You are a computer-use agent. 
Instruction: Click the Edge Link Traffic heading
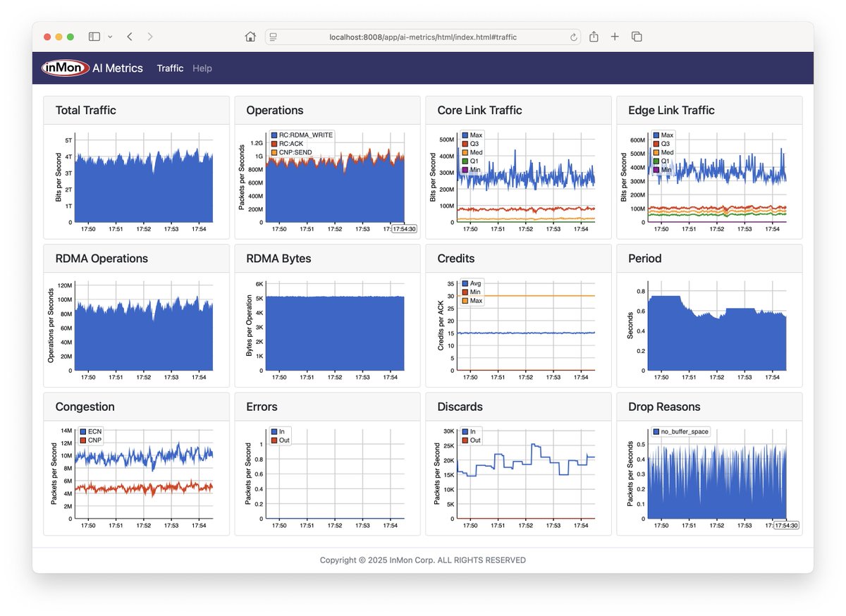671,111
